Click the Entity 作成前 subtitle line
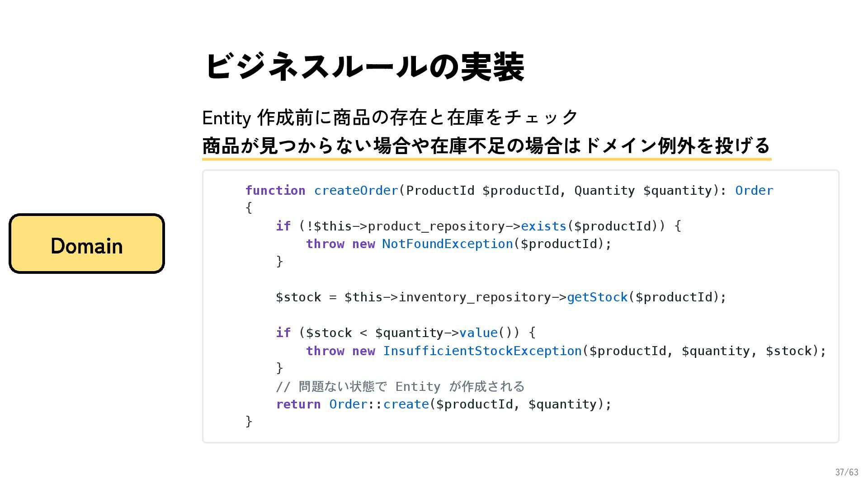The height and width of the screenshot is (488, 868). click(390, 118)
